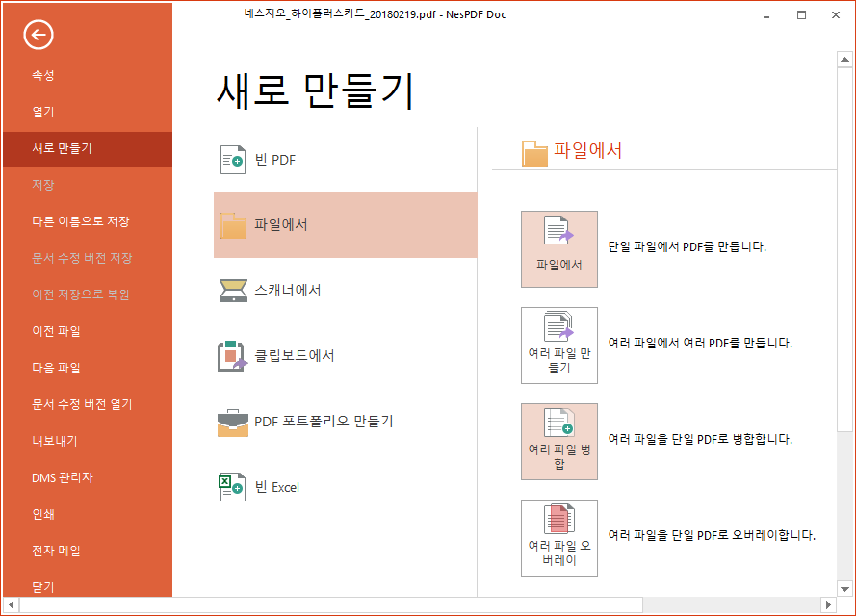The image size is (856, 616).
Task: Select the 빈 PDF list label
Action: (275, 160)
